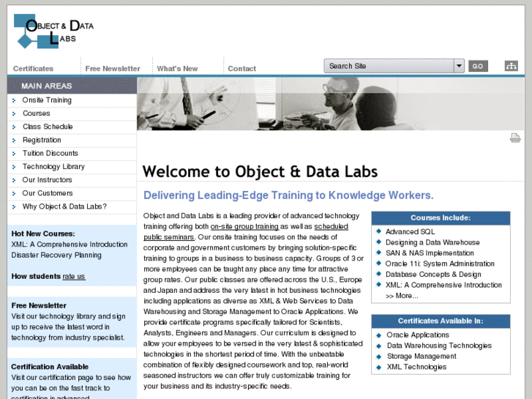532x399 pixels.
Task: Open the Search Site dropdown arrow
Action: click(x=459, y=66)
